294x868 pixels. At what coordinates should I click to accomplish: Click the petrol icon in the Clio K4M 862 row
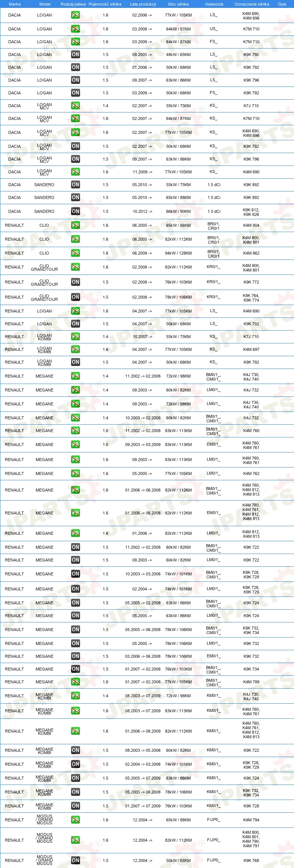pyautogui.click(x=76, y=253)
